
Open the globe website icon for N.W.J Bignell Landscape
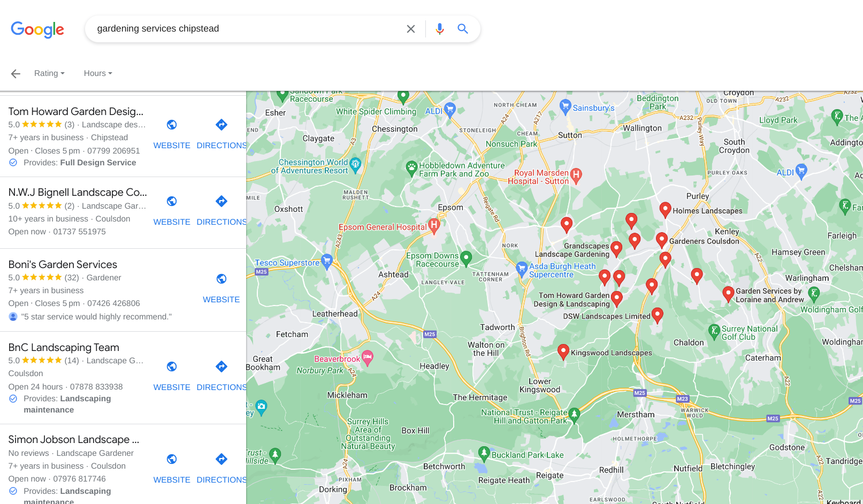click(x=172, y=201)
